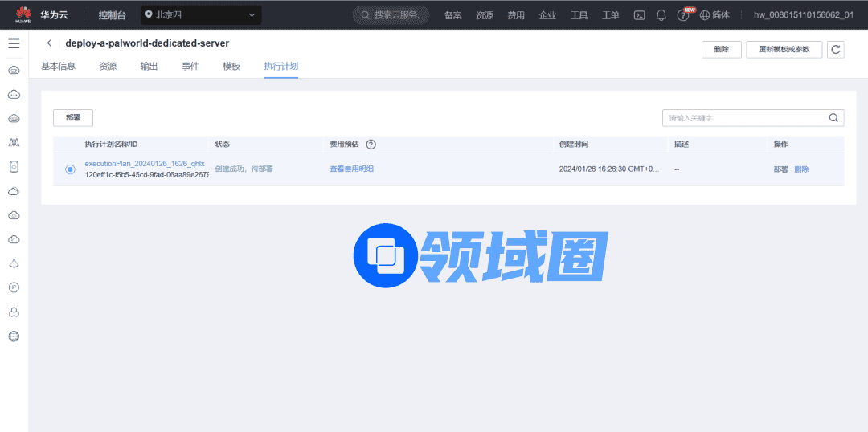Click the 请输入关键字 search field

[x=743, y=118]
